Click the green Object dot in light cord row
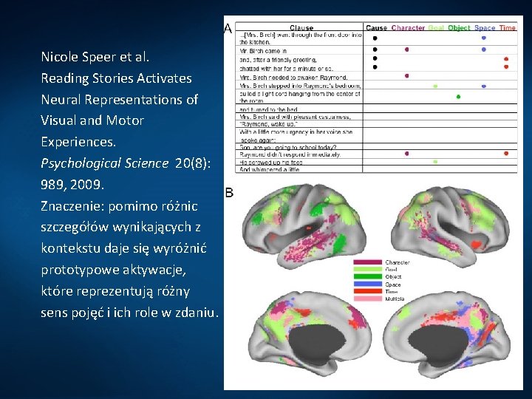This screenshot has width=532, height=399. click(458, 97)
